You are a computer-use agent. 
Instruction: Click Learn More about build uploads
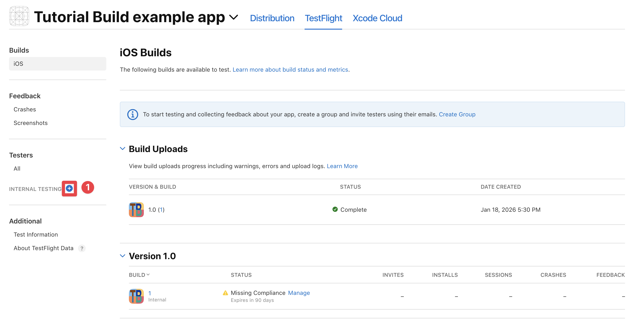point(342,166)
